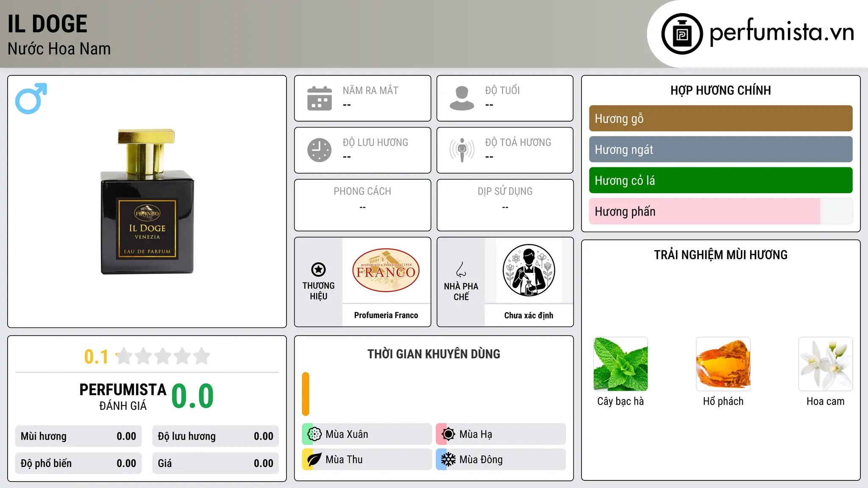Screen dimensions: 868x488
Task: Click the sun icon for Mùa Hạ
Action: point(448,434)
